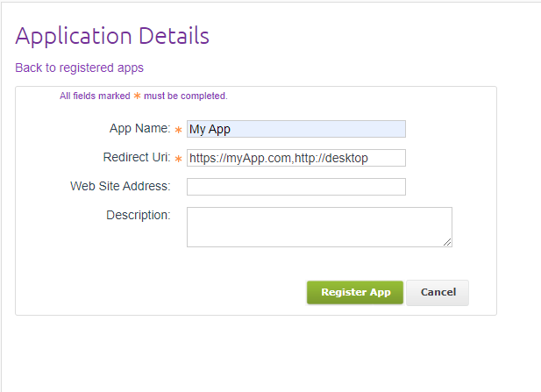Click the orange asterisk beside App Name
This screenshot has width=541, height=392.
tap(179, 130)
